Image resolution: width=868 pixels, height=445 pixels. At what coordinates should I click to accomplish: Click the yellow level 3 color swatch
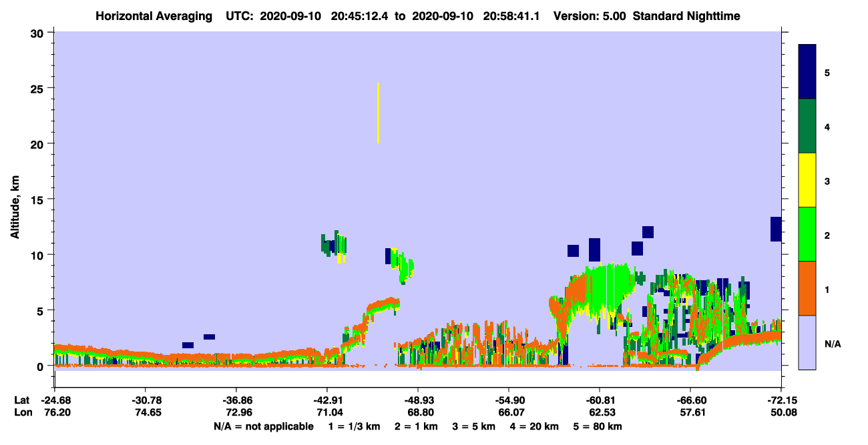(807, 179)
